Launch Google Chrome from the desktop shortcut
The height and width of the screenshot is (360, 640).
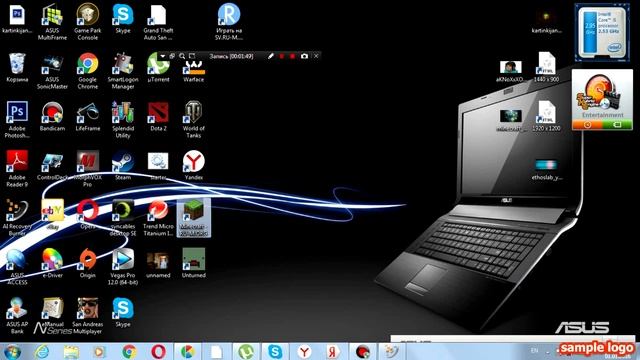[87, 71]
